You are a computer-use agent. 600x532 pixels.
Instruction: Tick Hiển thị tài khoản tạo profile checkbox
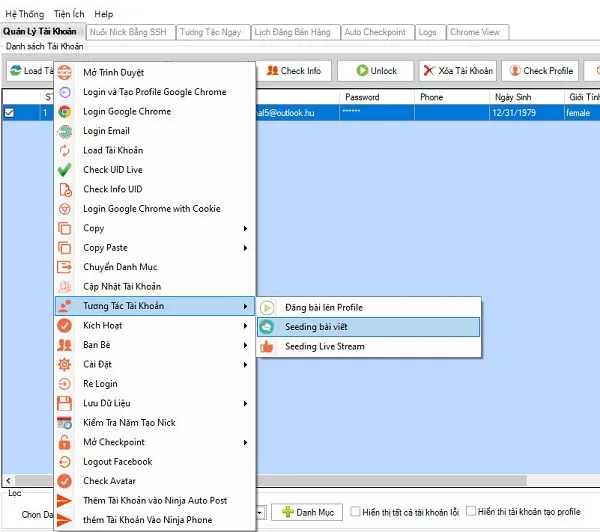470,512
